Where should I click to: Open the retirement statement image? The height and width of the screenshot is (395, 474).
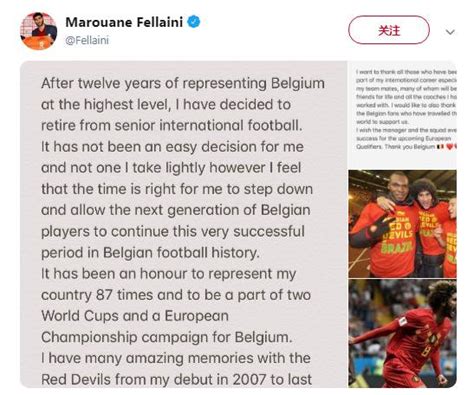(183, 224)
